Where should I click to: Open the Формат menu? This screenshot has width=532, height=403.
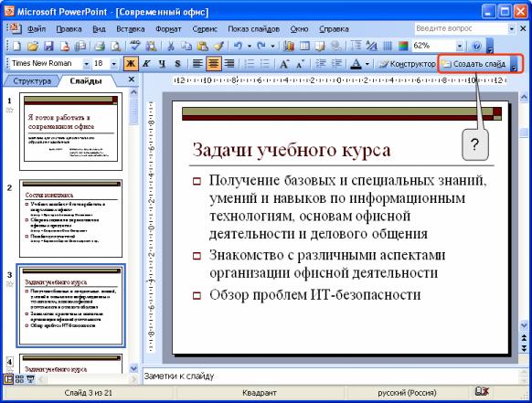pos(168,29)
